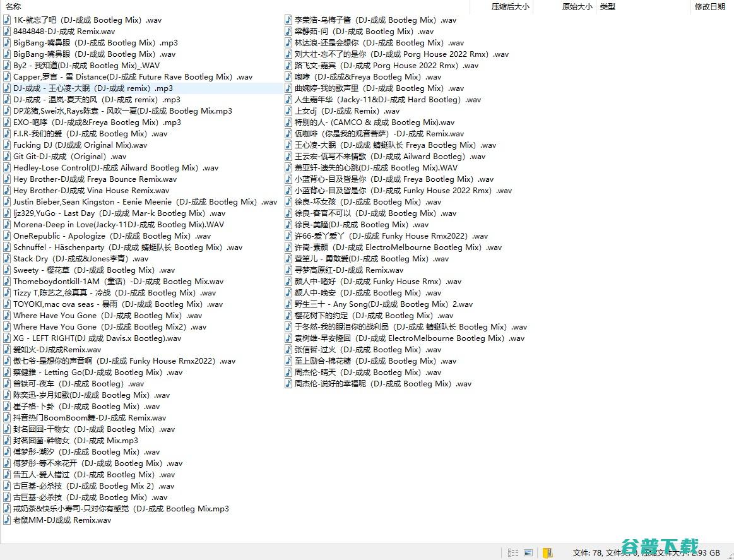Image resolution: width=734 pixels, height=560 pixels.
Task: Click the file icon beside 李荣浩-乌梅子酱
Action: coord(288,20)
